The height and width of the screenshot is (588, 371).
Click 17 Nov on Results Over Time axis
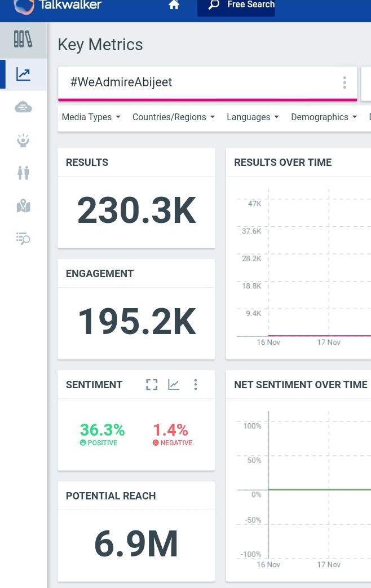(329, 342)
